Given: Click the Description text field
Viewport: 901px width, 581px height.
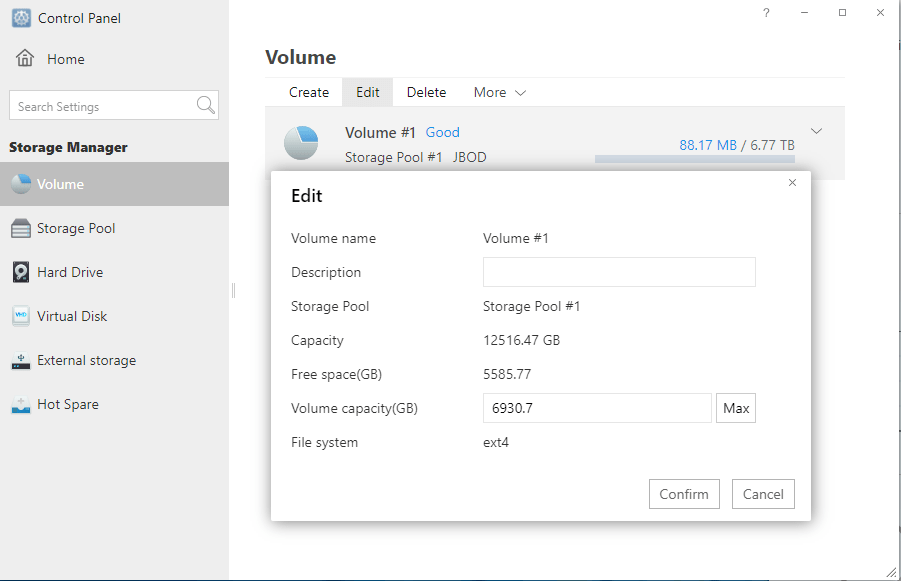Looking at the screenshot, I should click(x=618, y=272).
